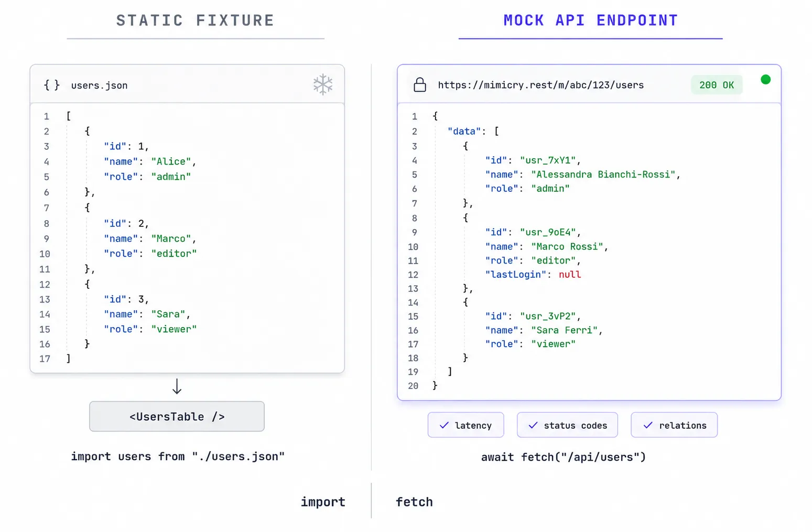The image size is (812, 532).
Task: Click the users.json file name
Action: point(99,85)
